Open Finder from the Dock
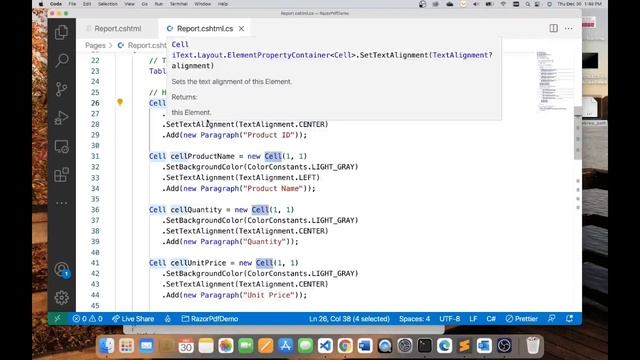 107,346
